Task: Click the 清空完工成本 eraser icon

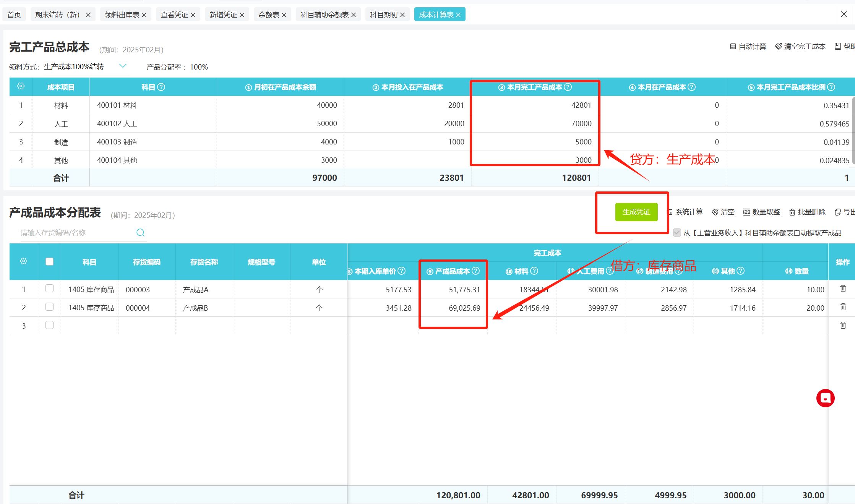Action: 778,47
